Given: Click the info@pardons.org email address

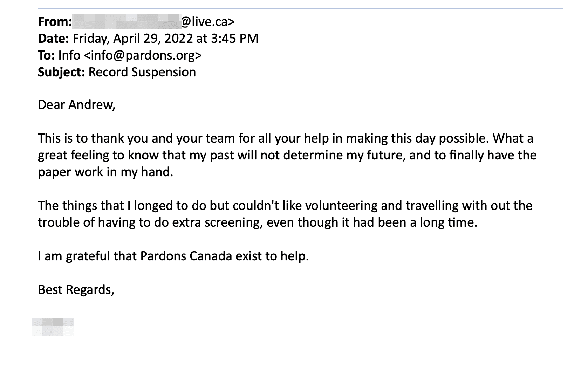Looking at the screenshot, I should coord(143,55).
